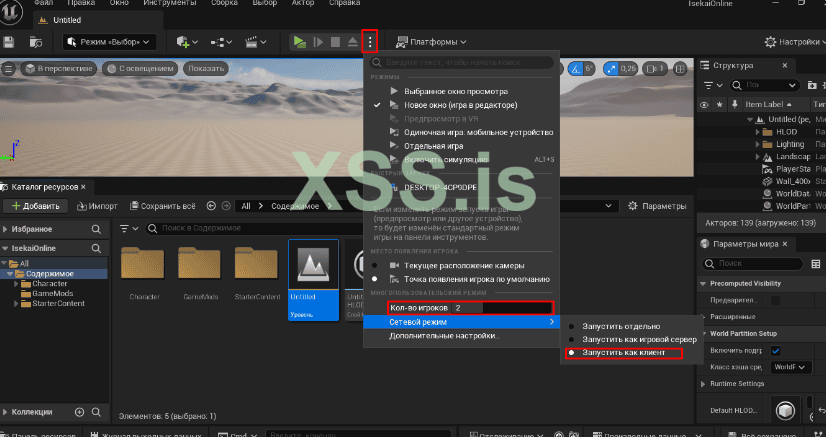Open the 'Режим «Выбор»' dropdown
The image size is (826, 437).
[108, 41]
